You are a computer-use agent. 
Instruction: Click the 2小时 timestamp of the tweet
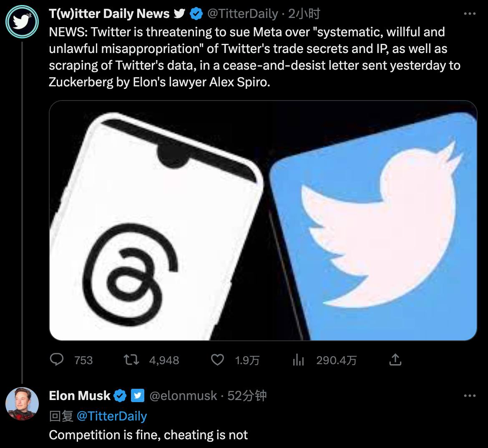click(x=304, y=14)
